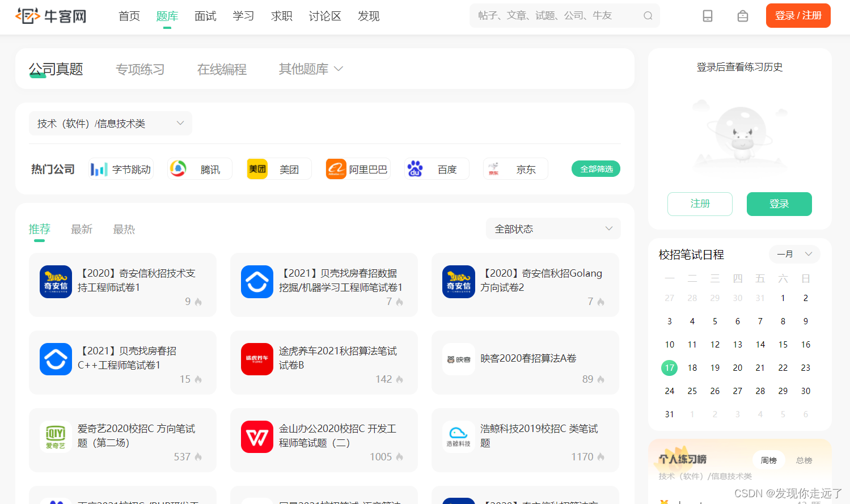850x504 pixels.
Task: Open 金山办公2020校招C 开发工程师笔试题
Action: pyautogui.click(x=337, y=435)
